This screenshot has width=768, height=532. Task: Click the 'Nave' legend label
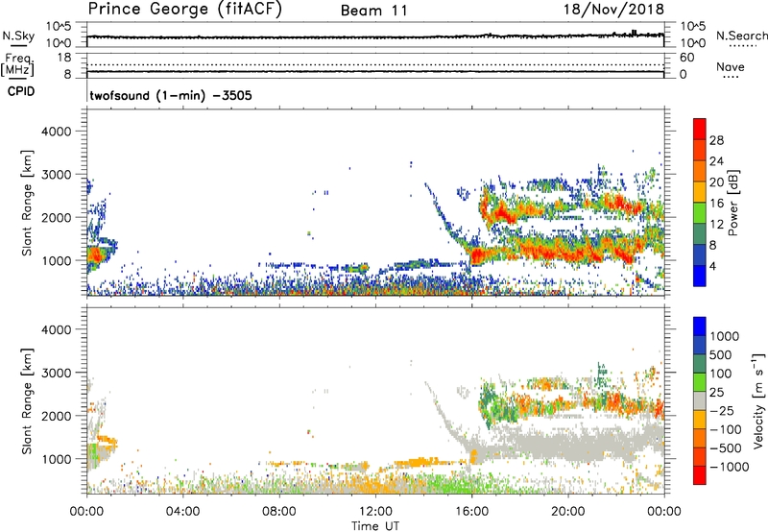[731, 66]
